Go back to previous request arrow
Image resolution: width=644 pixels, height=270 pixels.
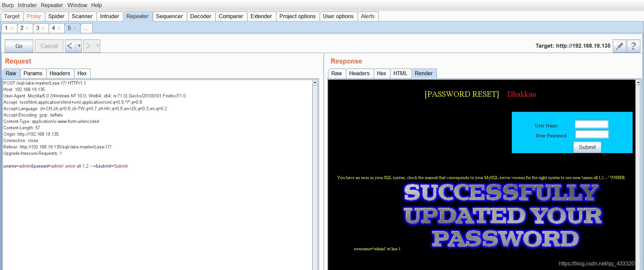pyautogui.click(x=70, y=46)
